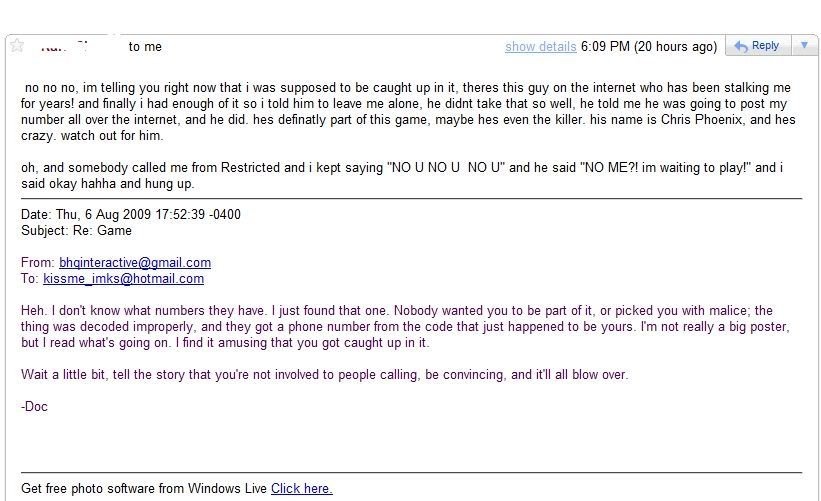821x501 pixels.
Task: Click the "Wait a little bit" sentence
Action: tap(325, 375)
